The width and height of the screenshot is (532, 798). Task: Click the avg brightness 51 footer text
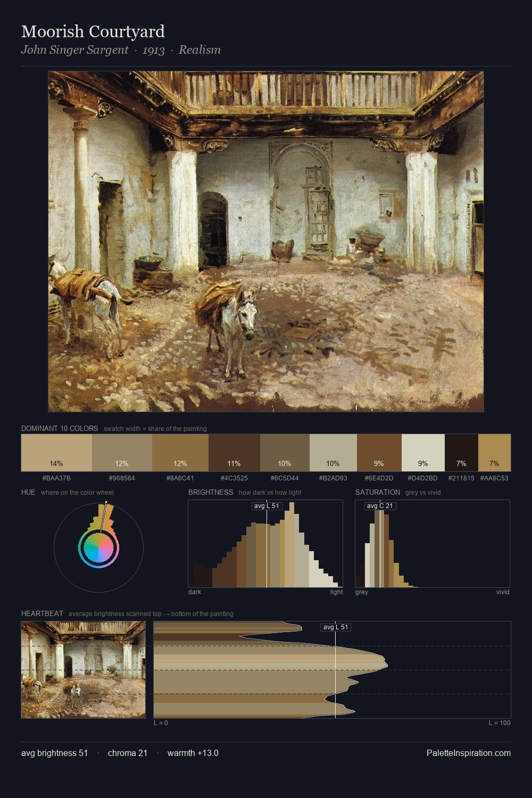[x=54, y=753]
